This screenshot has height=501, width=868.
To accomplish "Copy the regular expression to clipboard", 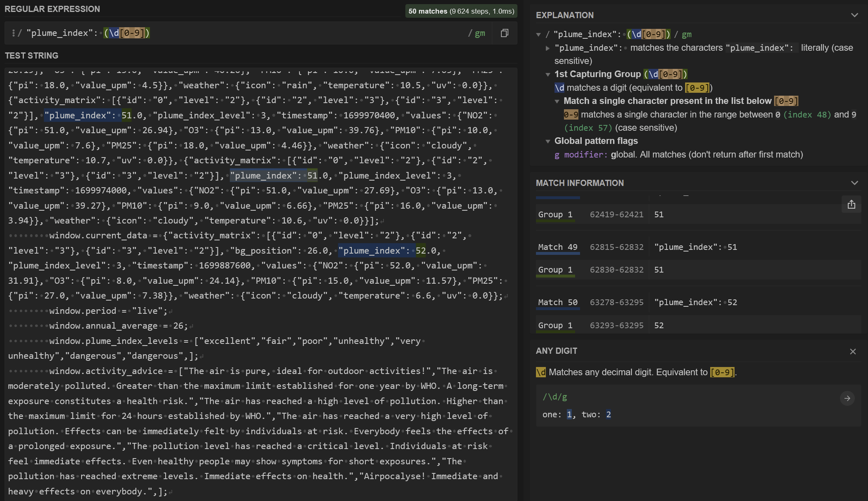I will [504, 33].
